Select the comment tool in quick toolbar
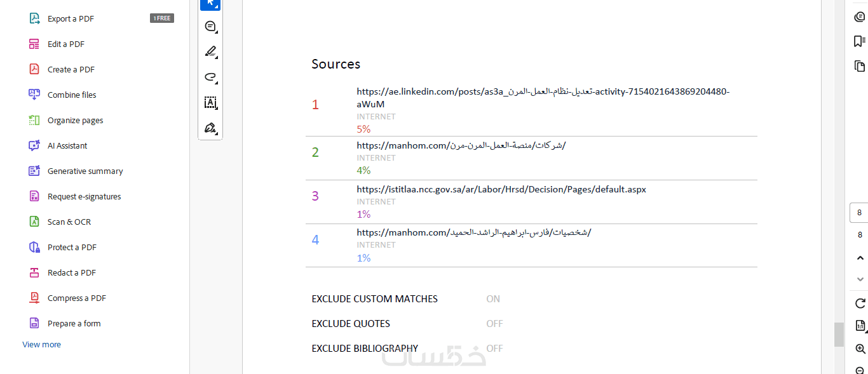The image size is (868, 374). 210,26
